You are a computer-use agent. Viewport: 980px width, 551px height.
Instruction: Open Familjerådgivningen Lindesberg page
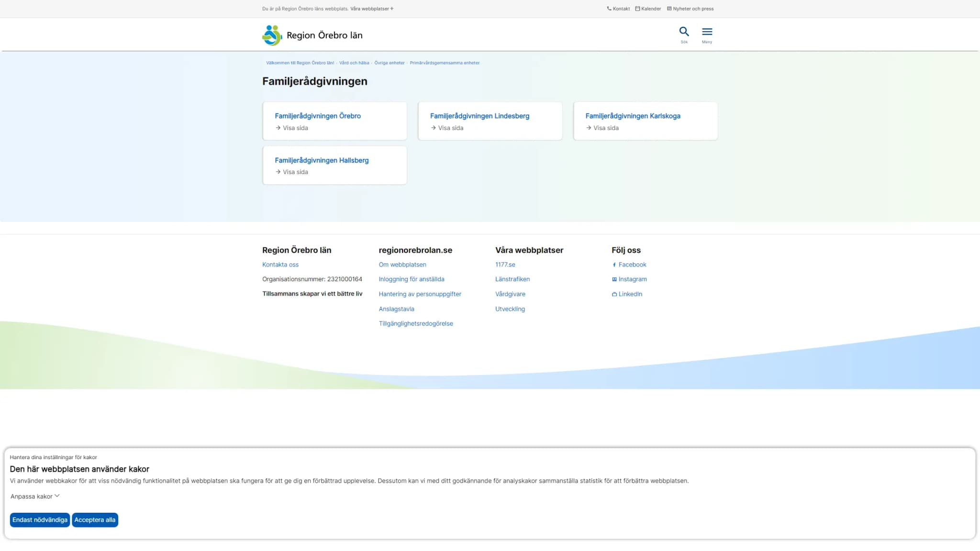[479, 116]
